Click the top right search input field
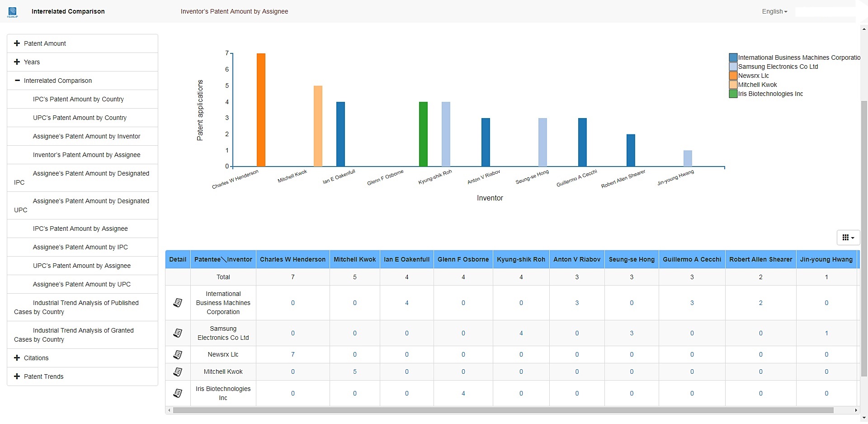 pos(825,12)
